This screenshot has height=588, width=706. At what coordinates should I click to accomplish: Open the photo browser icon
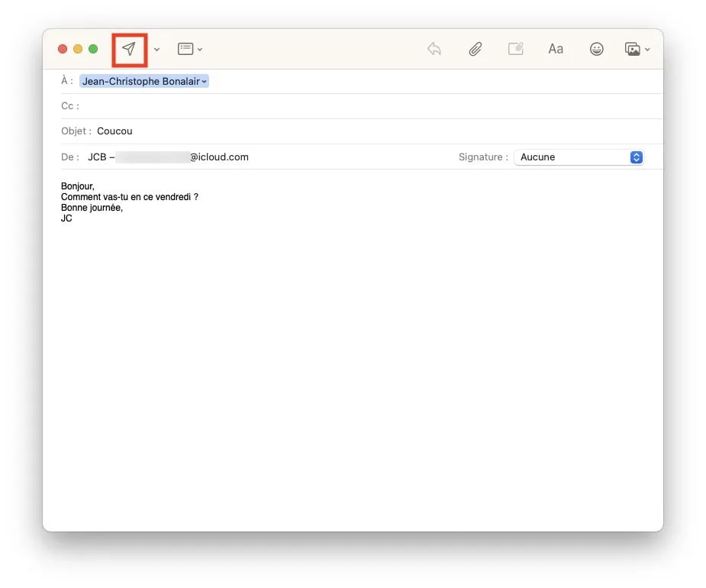[633, 48]
